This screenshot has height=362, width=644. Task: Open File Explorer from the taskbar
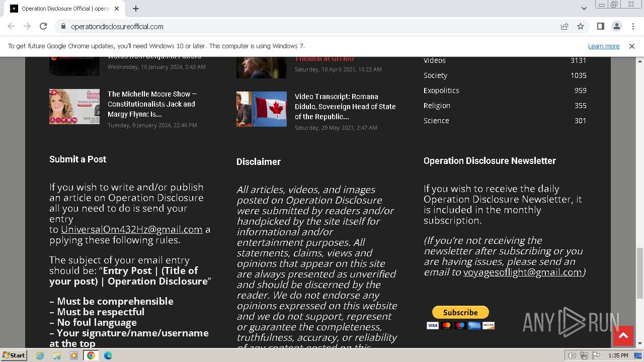(x=57, y=355)
